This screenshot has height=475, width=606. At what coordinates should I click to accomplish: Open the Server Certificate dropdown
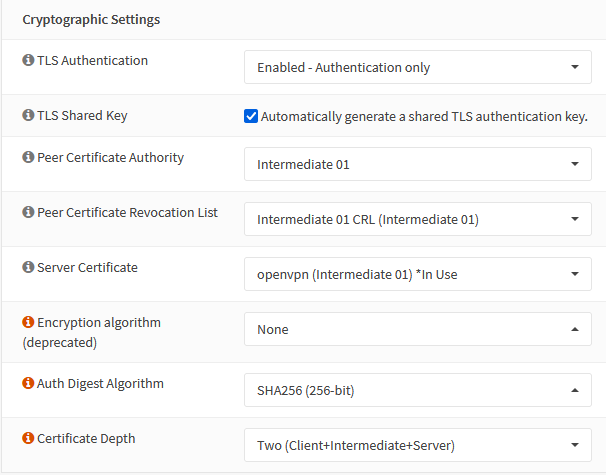418,274
